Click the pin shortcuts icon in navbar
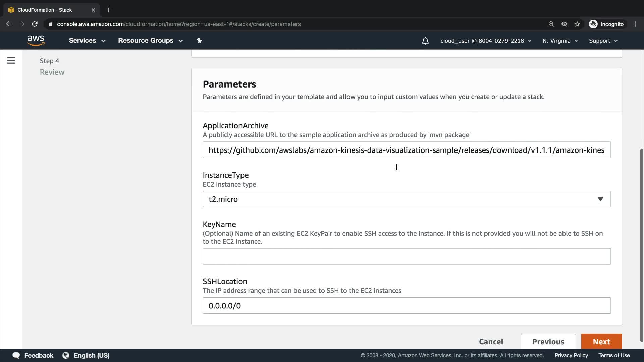644x362 pixels. [199, 41]
